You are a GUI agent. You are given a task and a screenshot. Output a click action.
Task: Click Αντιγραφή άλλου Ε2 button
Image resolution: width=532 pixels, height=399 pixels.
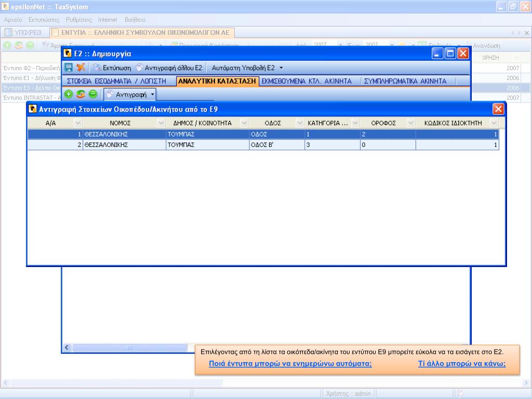coord(169,68)
